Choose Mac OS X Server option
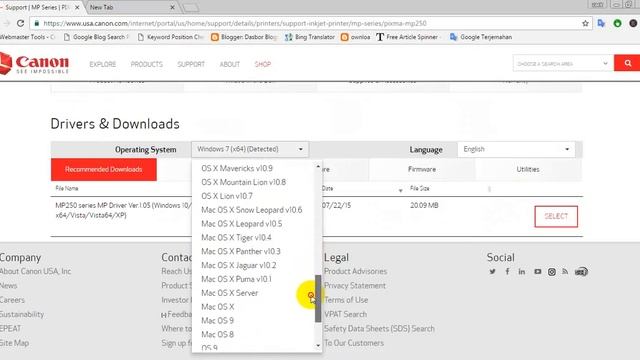This screenshot has height=360, width=640. point(229,293)
